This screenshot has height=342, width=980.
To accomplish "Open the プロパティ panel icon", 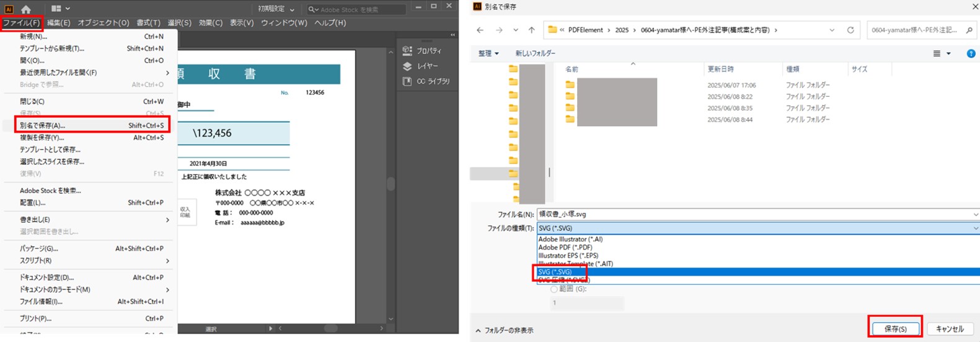I will coord(407,50).
